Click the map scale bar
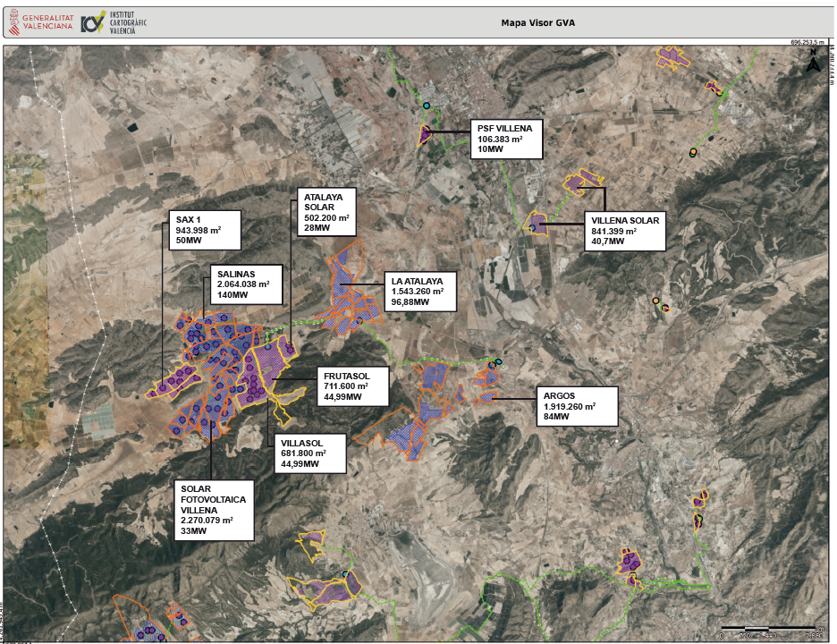Viewport: 837px width, 644px height. [x=771, y=630]
